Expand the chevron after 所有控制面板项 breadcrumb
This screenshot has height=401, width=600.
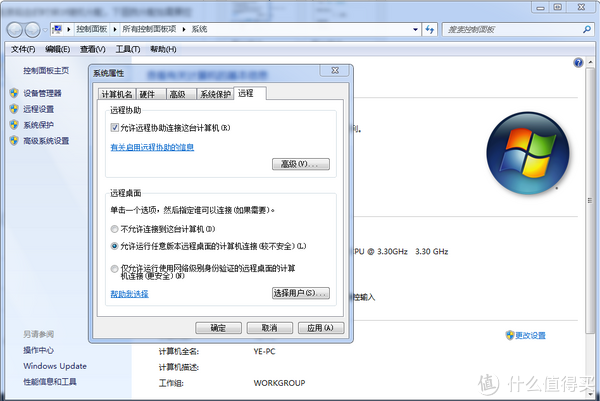coord(184,29)
